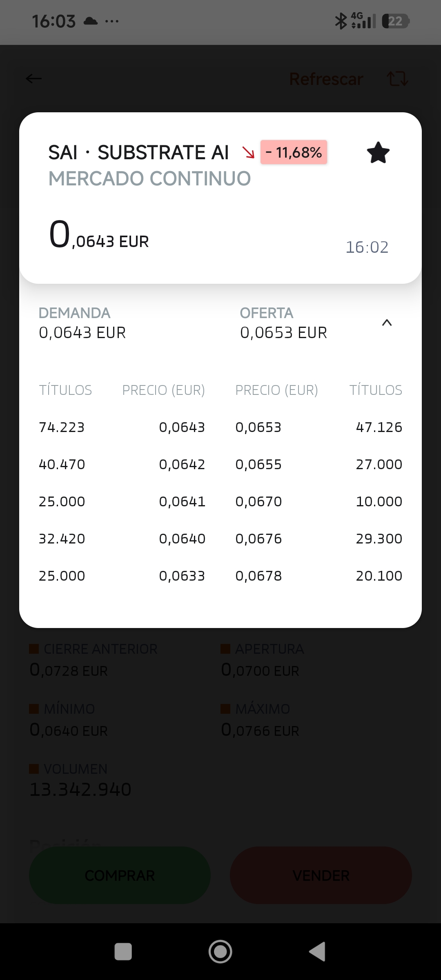Tap the battery status icon
The width and height of the screenshot is (441, 980).
click(396, 21)
